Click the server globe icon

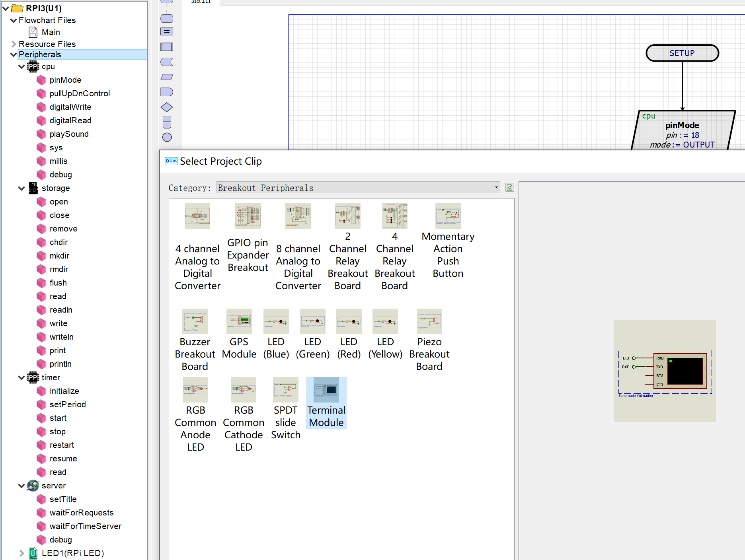(33, 486)
